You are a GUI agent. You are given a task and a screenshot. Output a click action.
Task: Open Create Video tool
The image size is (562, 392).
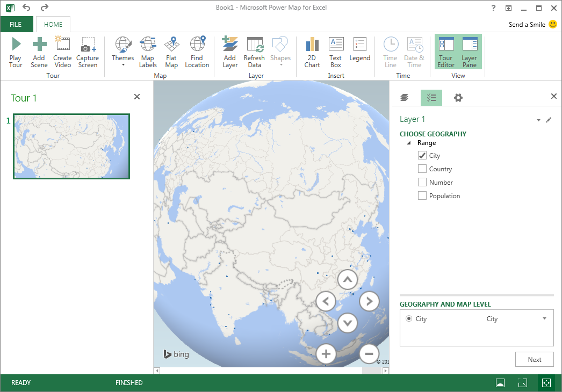click(x=62, y=52)
